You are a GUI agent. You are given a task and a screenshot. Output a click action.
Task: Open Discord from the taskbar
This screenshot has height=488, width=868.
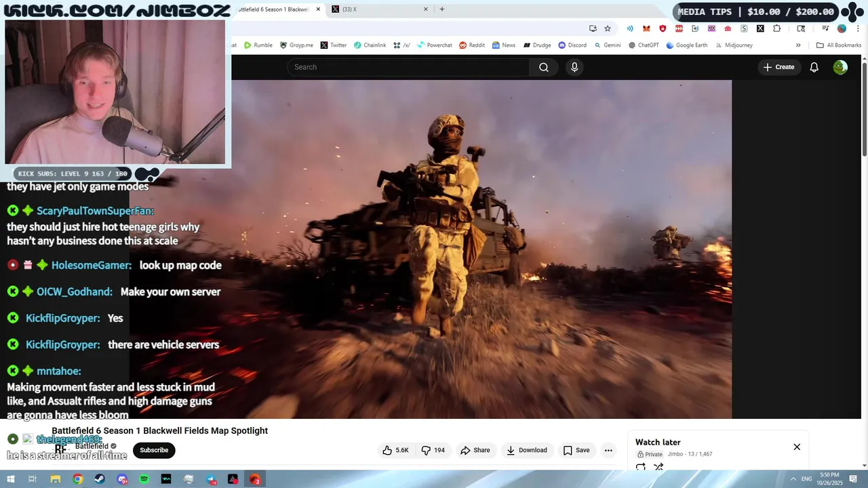(x=122, y=479)
